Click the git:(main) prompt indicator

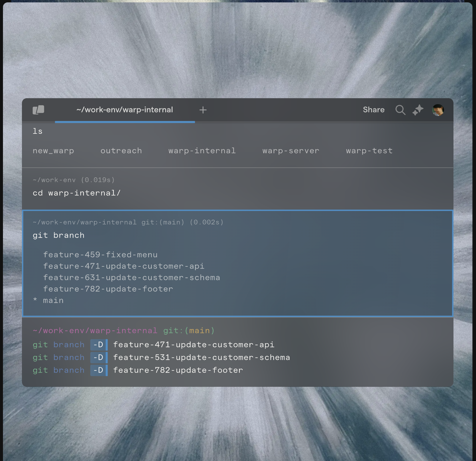(x=189, y=331)
